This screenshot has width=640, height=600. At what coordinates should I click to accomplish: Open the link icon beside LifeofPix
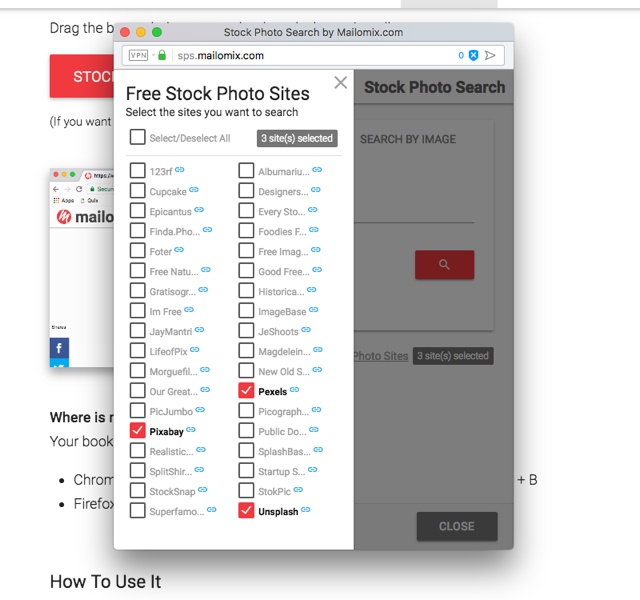[x=195, y=350]
